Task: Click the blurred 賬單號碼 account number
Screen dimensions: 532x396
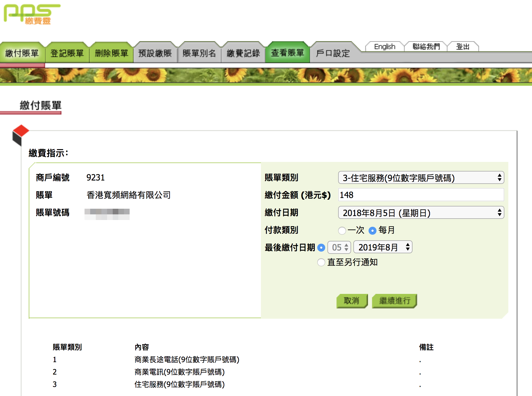Action: click(x=107, y=214)
